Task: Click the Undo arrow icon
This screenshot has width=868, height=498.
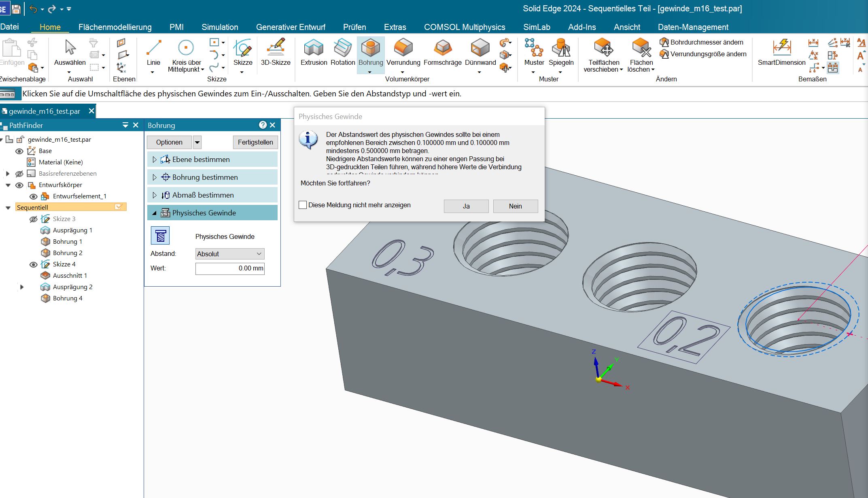Action: pos(33,9)
